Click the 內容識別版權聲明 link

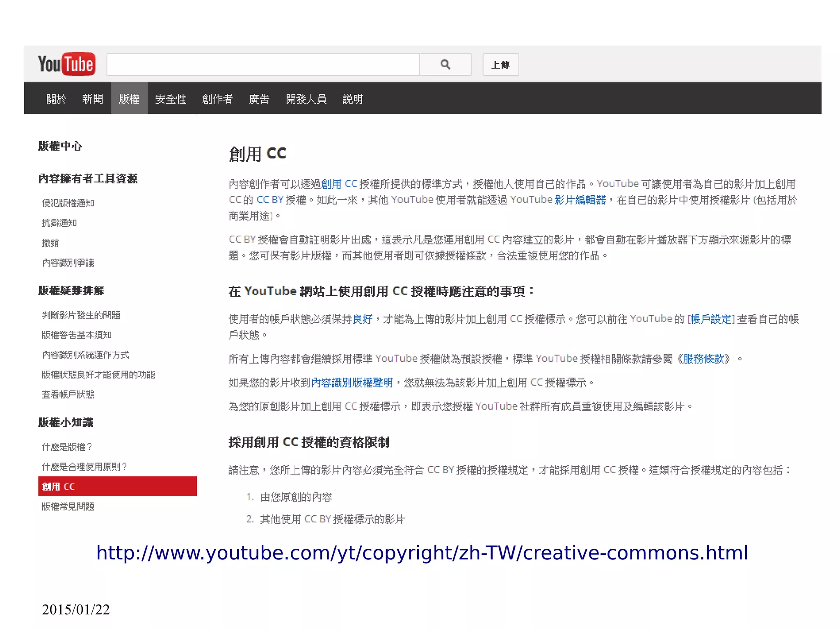coord(352,382)
